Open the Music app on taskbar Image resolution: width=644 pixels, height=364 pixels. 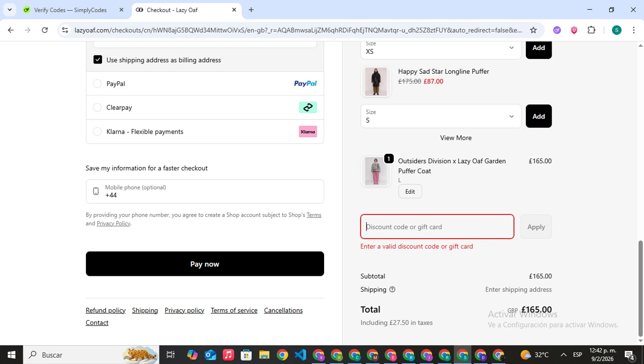coord(228,355)
